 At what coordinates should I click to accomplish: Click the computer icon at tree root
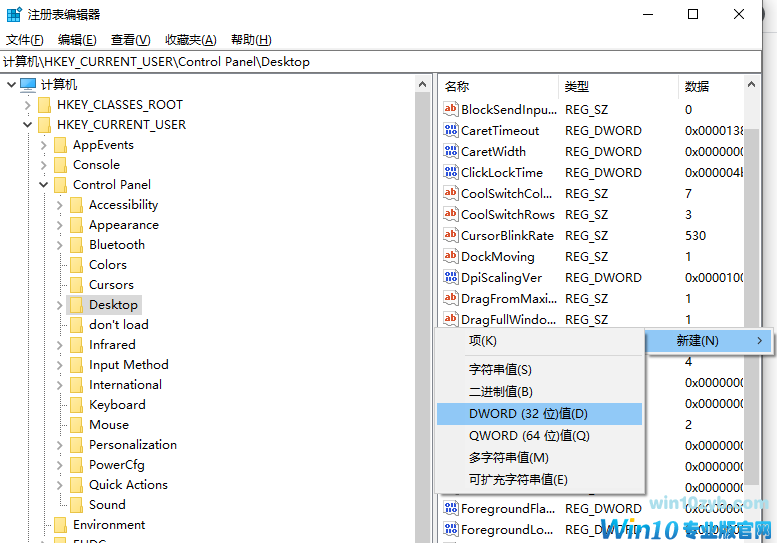point(28,85)
